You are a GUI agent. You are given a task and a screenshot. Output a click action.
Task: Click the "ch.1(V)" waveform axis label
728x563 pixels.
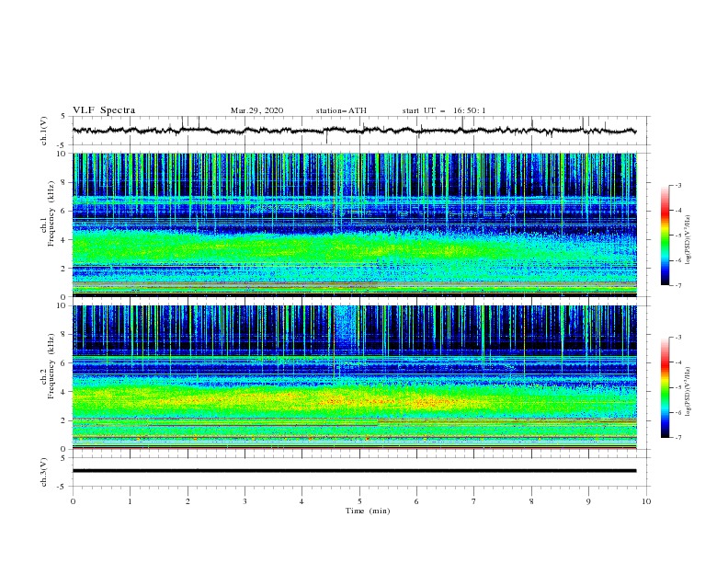coord(44,131)
